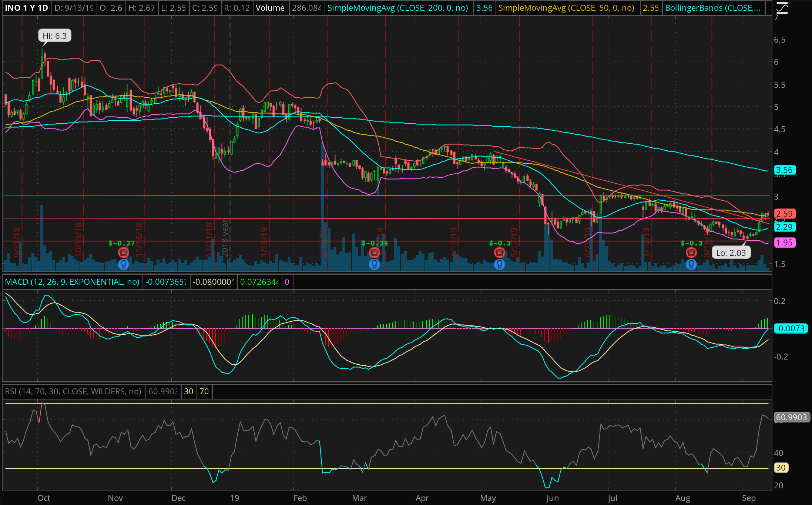Click the 9/21/18 expiration marker
The height and width of the screenshot is (505, 812).
[x=17, y=243]
